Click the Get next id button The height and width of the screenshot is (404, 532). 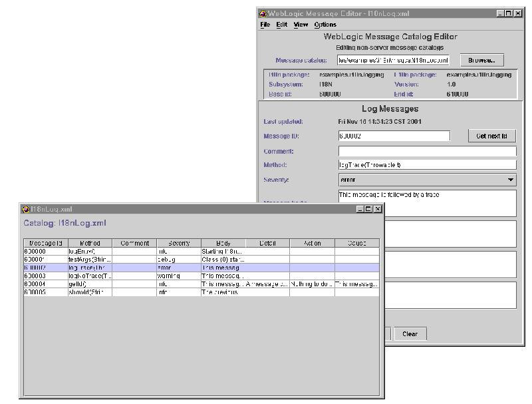coord(491,136)
